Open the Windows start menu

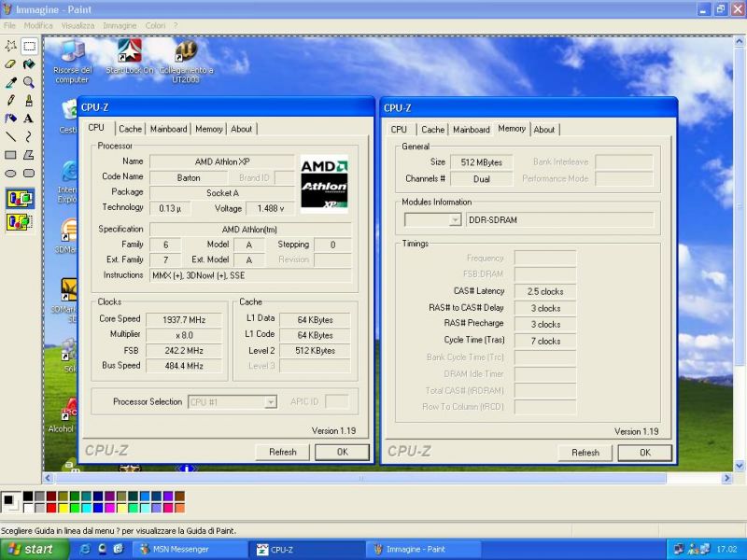(35, 550)
